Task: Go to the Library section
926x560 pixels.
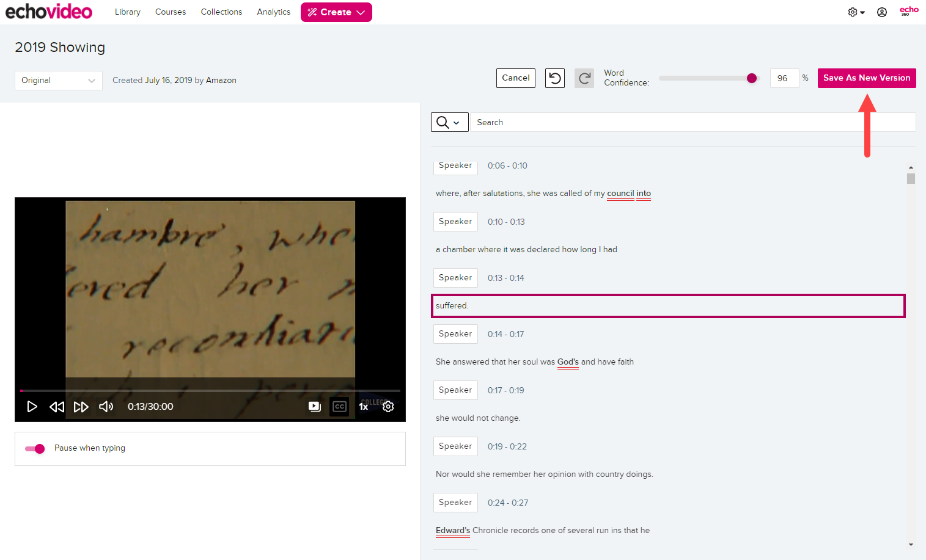Action: pyautogui.click(x=127, y=12)
